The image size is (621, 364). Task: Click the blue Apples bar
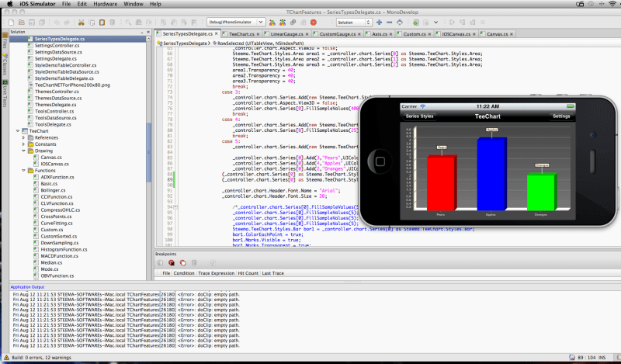[491, 175]
